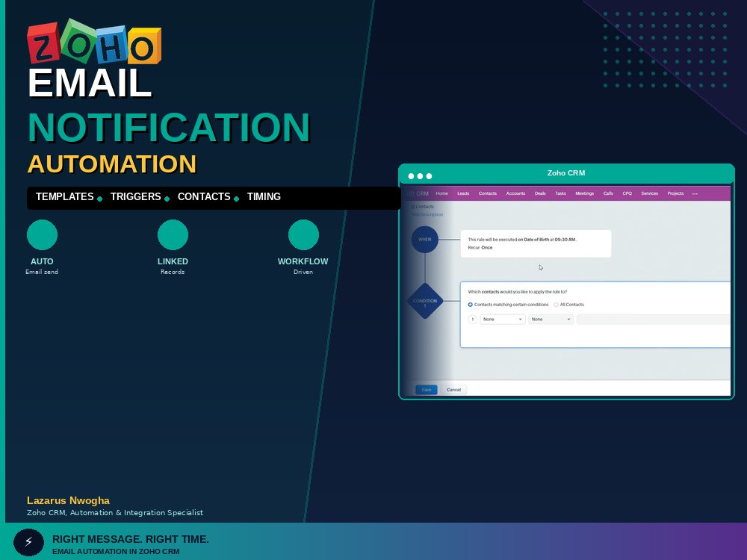Click the name Lazarus Nwogha
This screenshot has width=747, height=560.
[68, 500]
